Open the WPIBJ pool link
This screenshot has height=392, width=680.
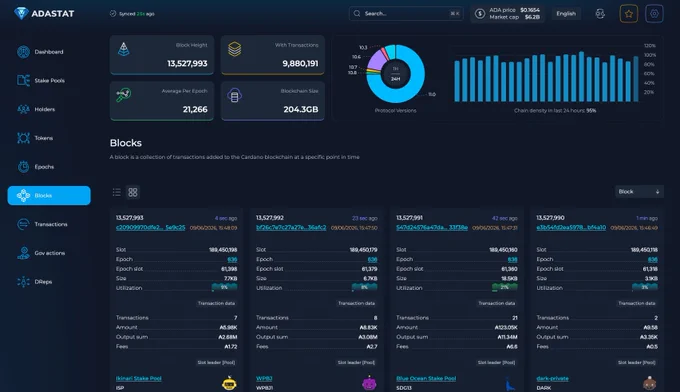[264, 379]
